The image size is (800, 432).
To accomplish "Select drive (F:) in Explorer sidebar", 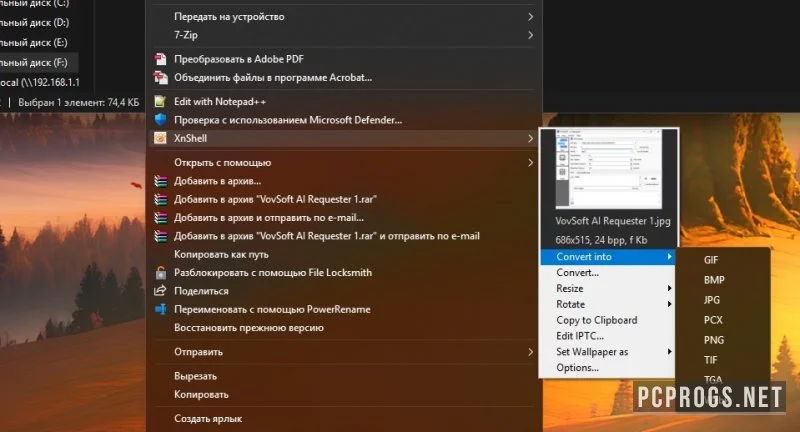I will (x=34, y=62).
